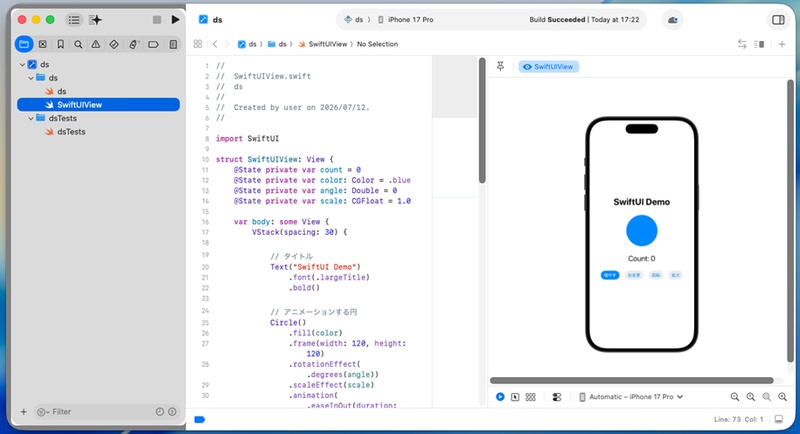
Task: Open the Report navigator icon
Action: (x=173, y=44)
